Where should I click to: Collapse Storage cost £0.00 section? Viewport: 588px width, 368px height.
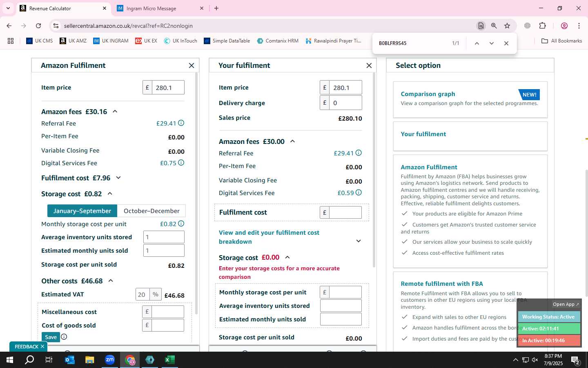(x=287, y=258)
